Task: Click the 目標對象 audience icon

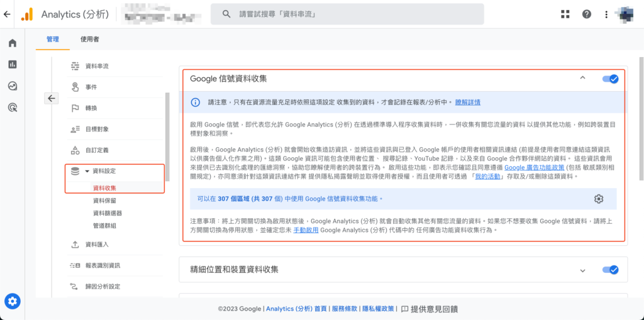Action: 75,130
